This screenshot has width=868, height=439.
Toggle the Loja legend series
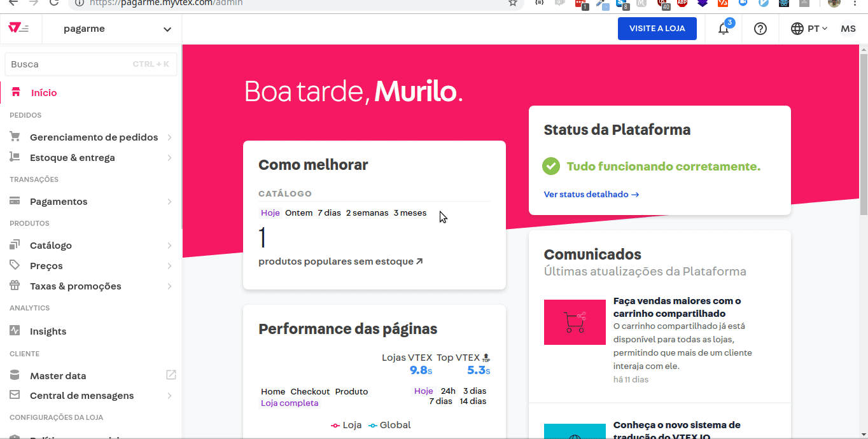click(x=346, y=425)
